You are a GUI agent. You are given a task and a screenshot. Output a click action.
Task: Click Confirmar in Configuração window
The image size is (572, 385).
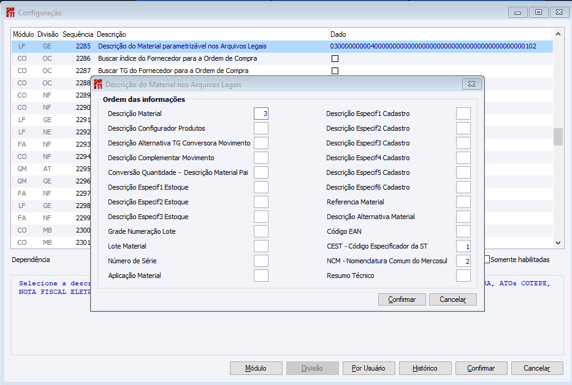[x=481, y=368]
